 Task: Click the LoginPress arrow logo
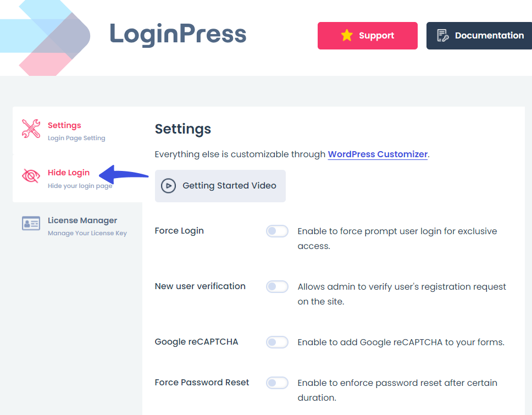(x=45, y=38)
